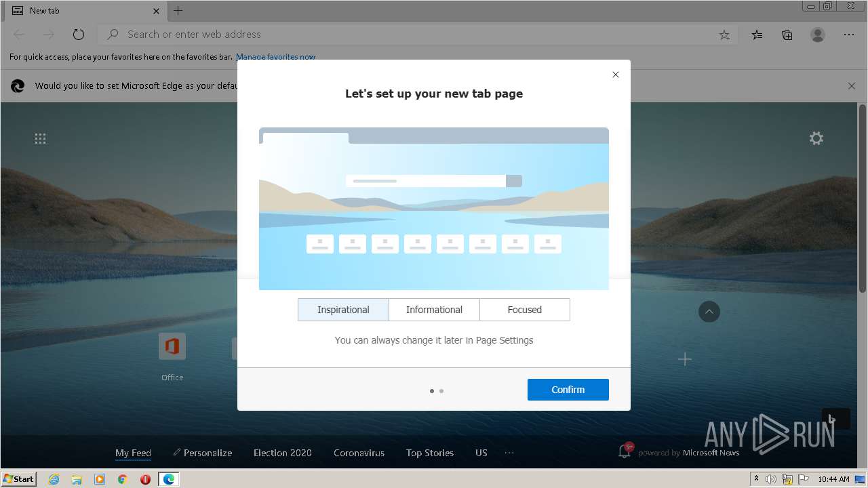Viewport: 868px width, 488px height.
Task: Reload the page with the refresh icon
Action: point(79,35)
